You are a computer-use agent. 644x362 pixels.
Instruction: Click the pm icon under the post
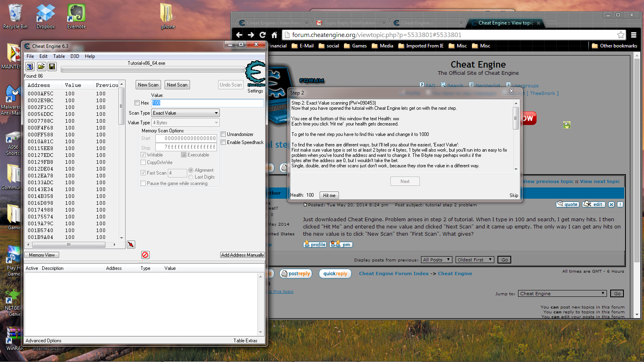[341, 245]
